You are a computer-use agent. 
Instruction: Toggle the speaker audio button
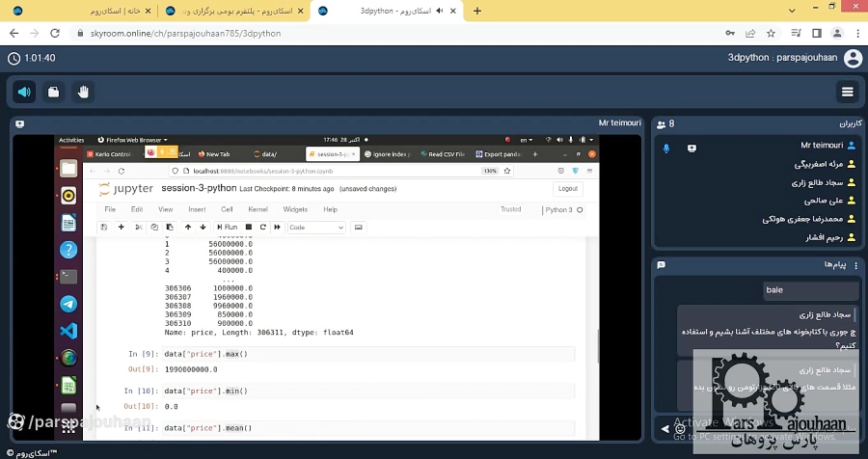pos(25,92)
